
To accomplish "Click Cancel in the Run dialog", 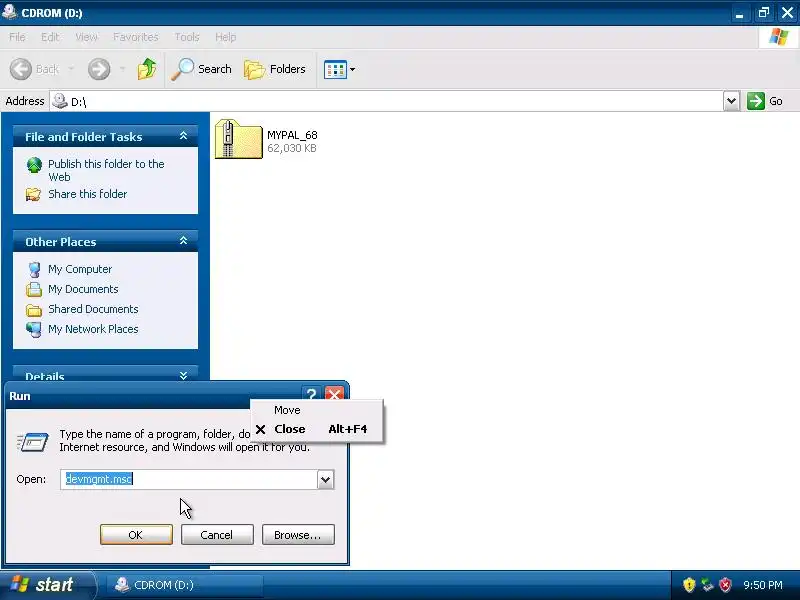I will tap(217, 535).
